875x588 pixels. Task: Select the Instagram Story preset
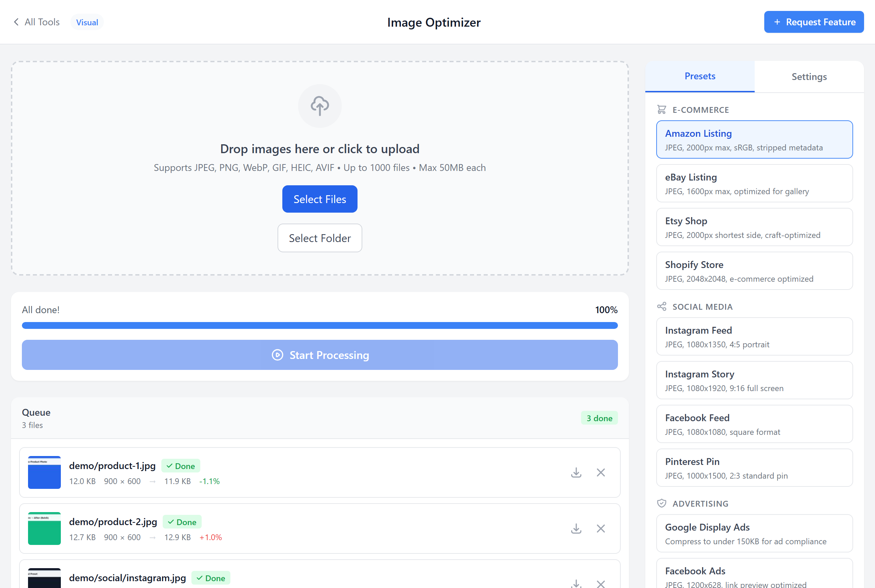coord(754,380)
